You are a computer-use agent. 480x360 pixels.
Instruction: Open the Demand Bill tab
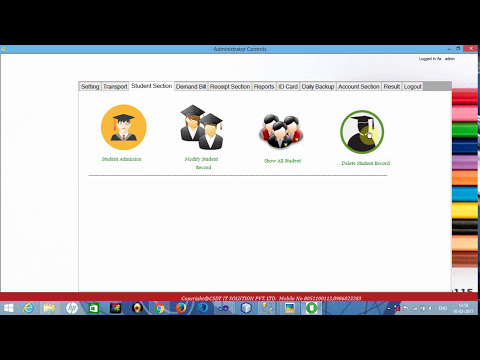point(191,87)
